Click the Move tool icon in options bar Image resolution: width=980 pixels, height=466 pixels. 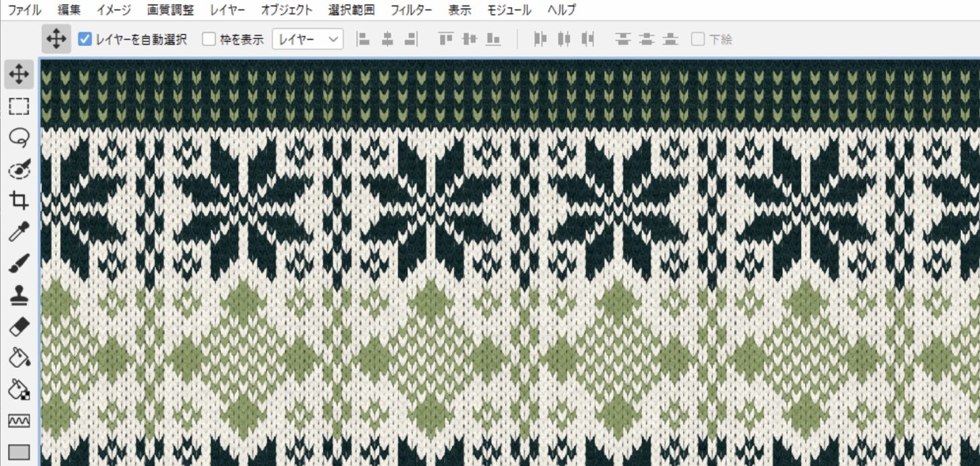coord(56,39)
